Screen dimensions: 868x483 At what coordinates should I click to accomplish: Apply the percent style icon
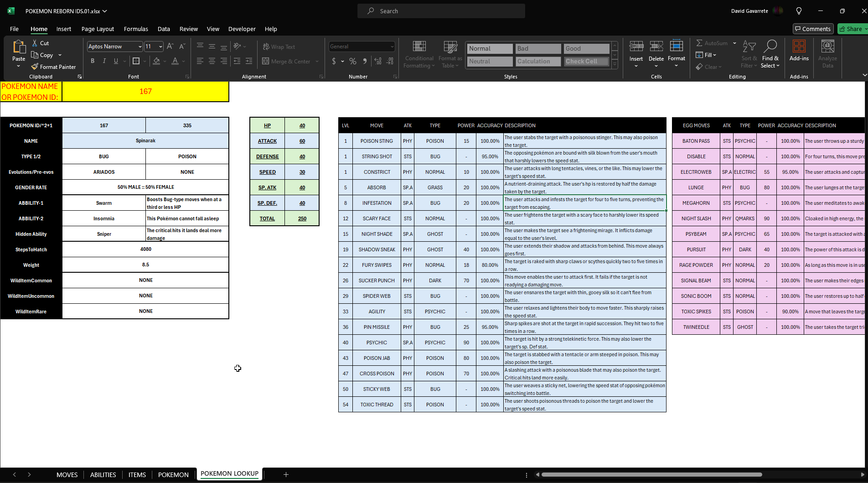353,61
